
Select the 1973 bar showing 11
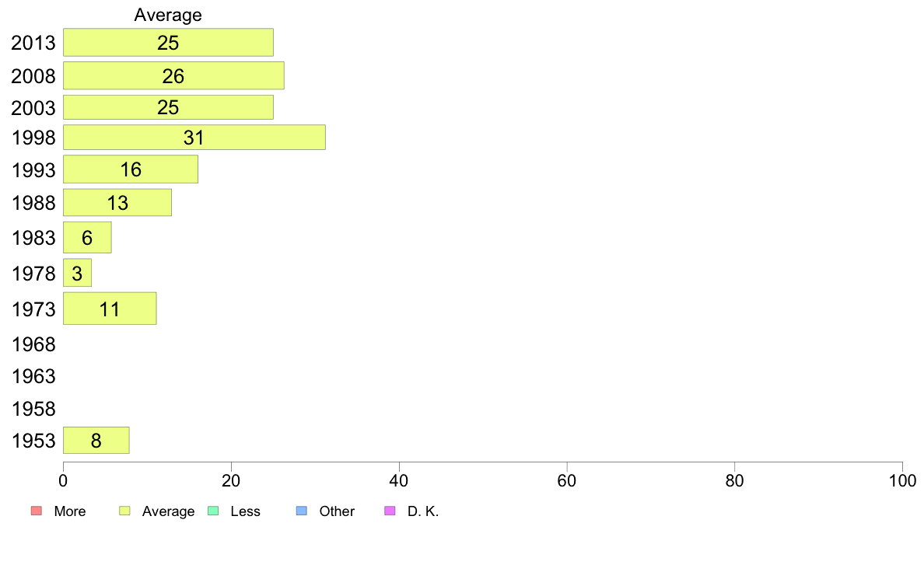tap(110, 309)
